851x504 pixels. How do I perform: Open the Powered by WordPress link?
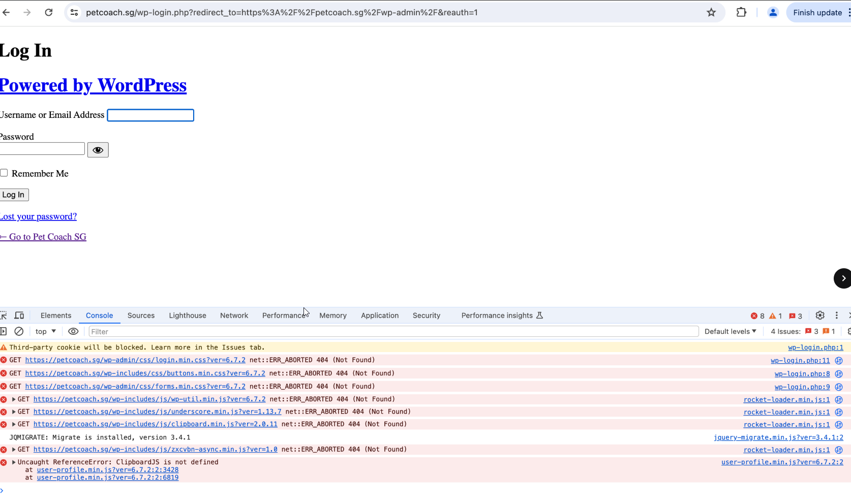coord(93,85)
